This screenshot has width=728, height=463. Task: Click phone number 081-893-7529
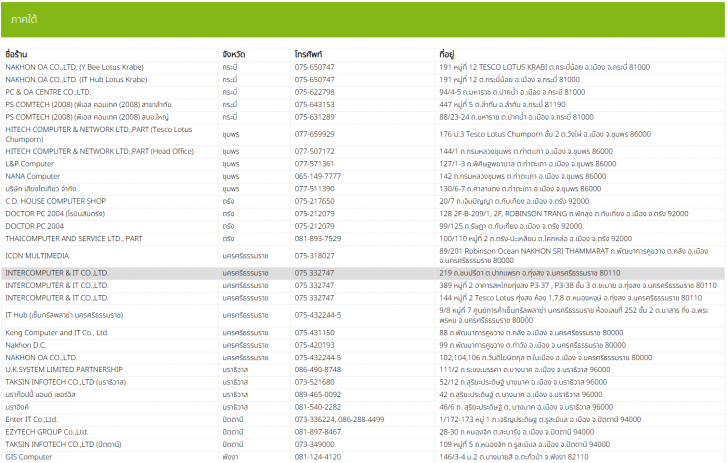point(318,239)
